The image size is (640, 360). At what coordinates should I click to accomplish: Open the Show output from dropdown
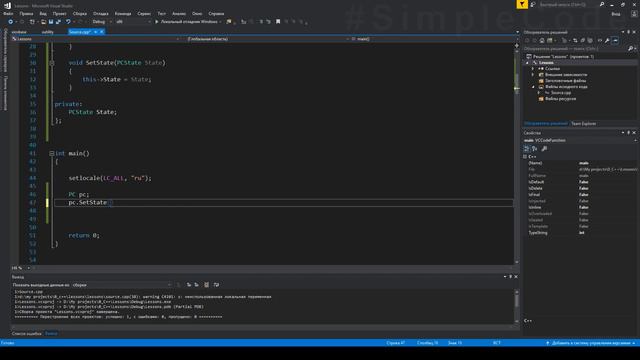[x=122, y=285]
